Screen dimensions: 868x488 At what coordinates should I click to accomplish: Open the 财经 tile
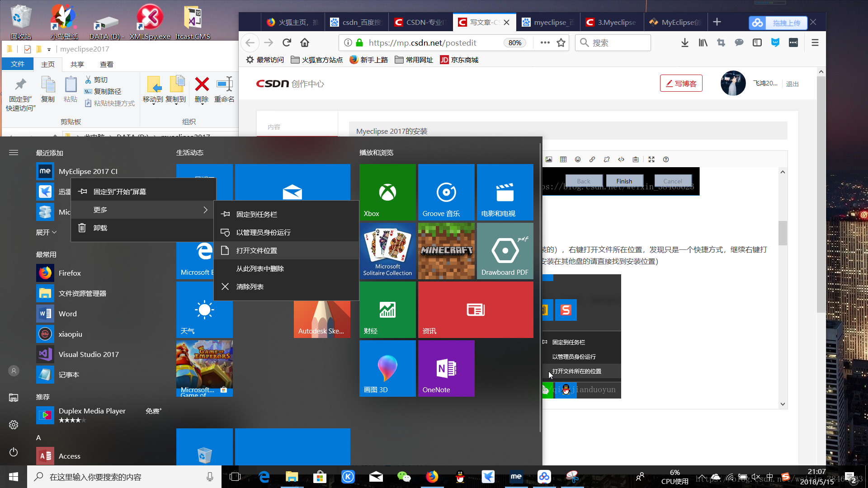(387, 310)
